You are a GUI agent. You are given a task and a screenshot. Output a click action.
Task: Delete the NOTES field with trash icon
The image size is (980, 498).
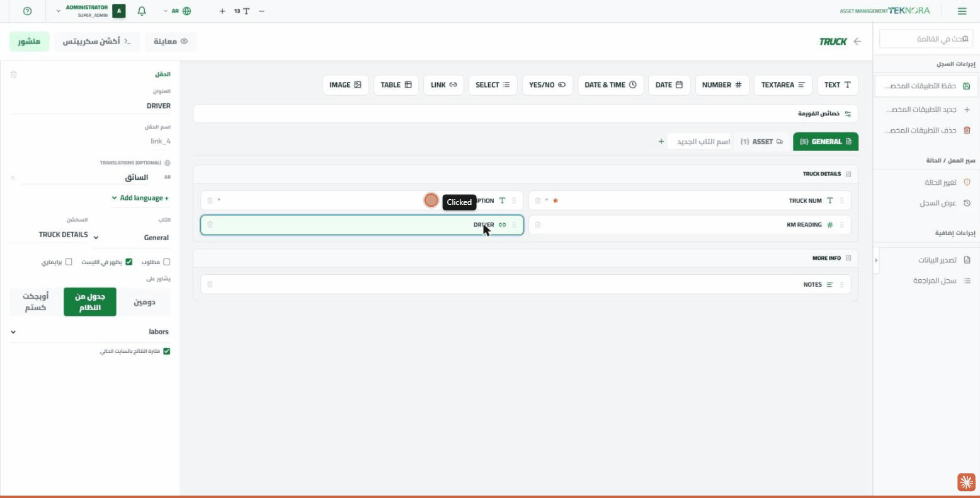210,284
